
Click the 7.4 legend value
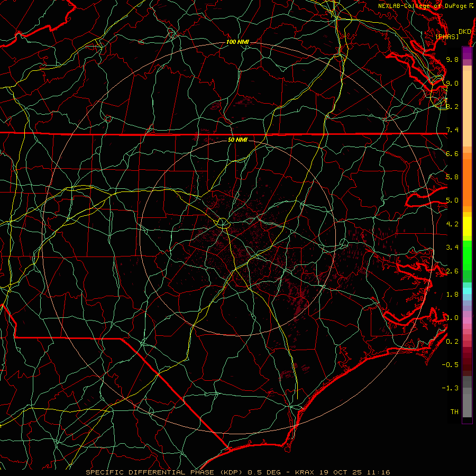pyautogui.click(x=452, y=130)
